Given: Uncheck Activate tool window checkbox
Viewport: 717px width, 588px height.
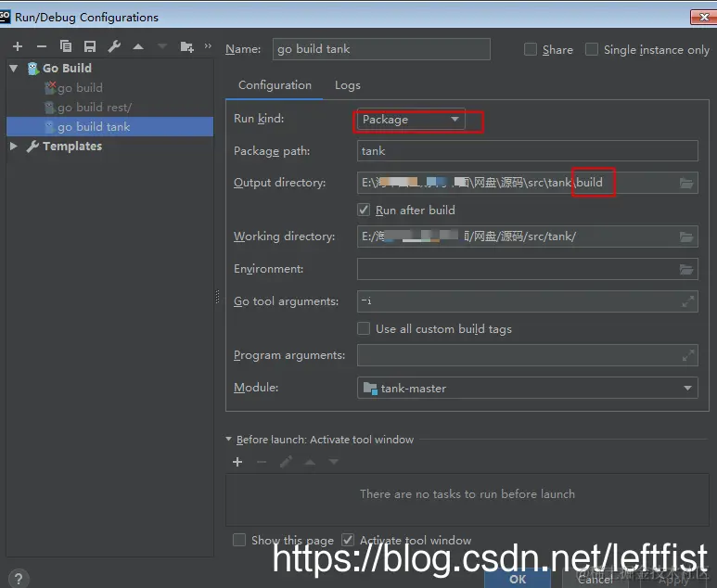Looking at the screenshot, I should [348, 540].
